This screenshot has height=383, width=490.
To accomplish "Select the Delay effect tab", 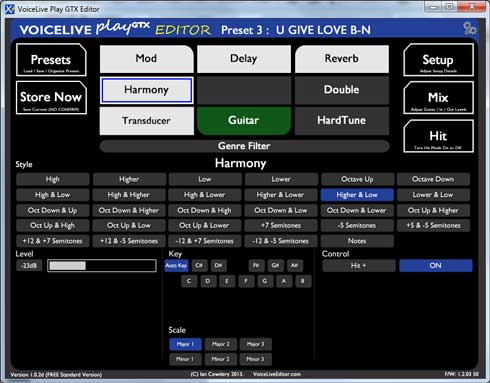I will click(244, 59).
